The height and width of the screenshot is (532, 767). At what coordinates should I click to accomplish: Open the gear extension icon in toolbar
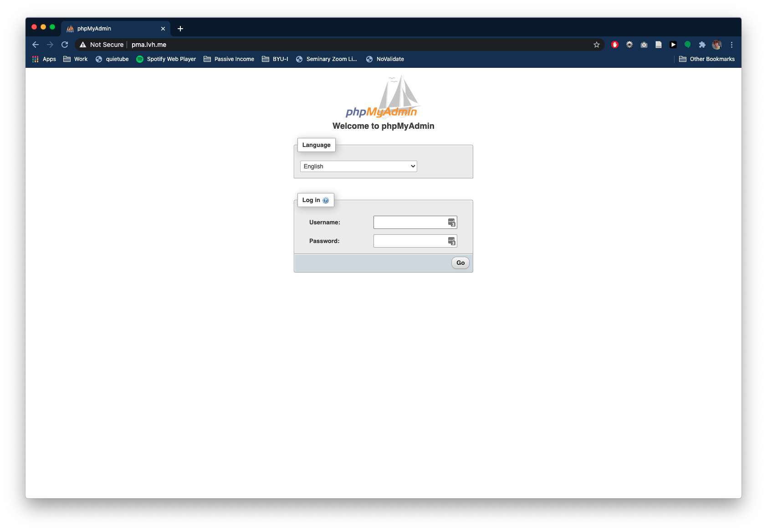pyautogui.click(x=629, y=45)
